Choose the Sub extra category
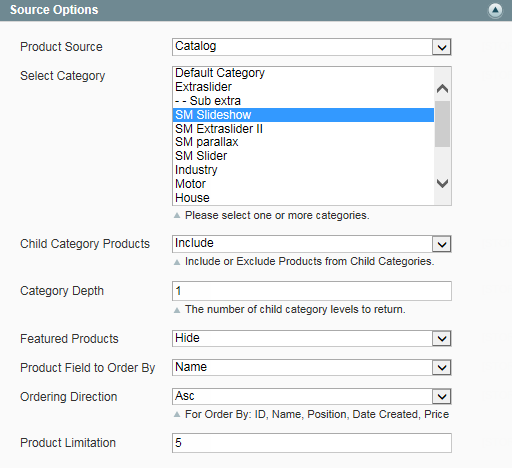Screen dimensions: 512x468 click(304, 101)
